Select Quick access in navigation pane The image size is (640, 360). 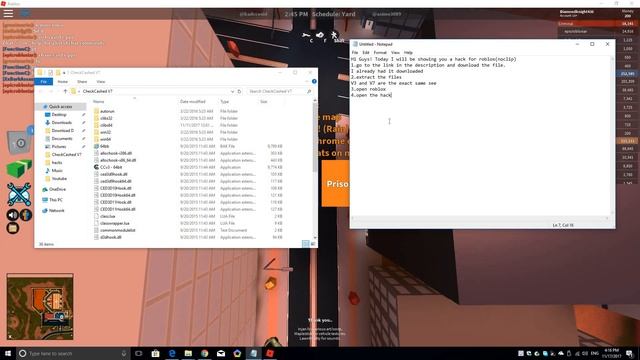click(x=60, y=107)
